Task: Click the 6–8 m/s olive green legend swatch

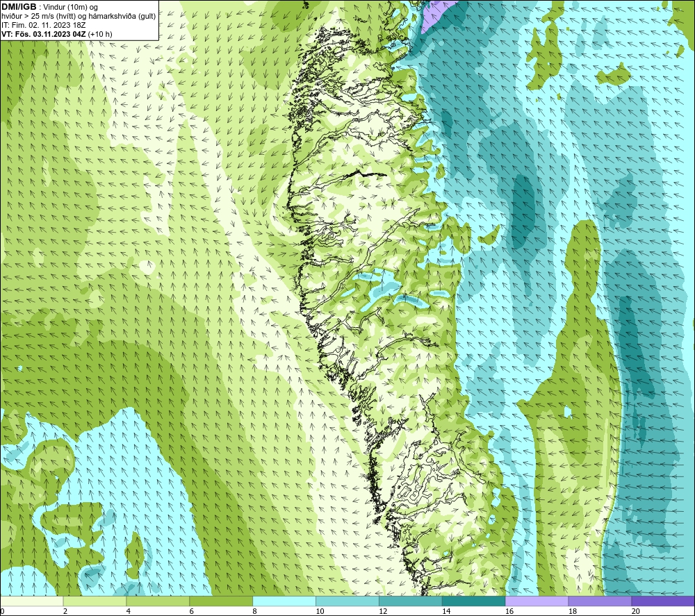Action: click(x=221, y=601)
